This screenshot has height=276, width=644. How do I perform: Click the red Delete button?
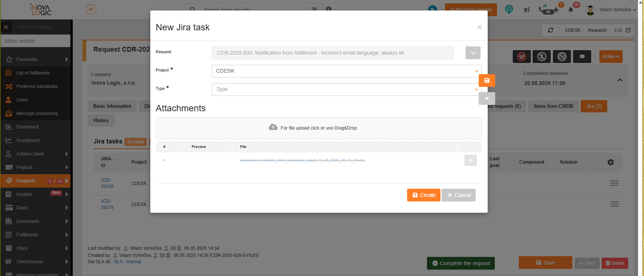[615, 263]
